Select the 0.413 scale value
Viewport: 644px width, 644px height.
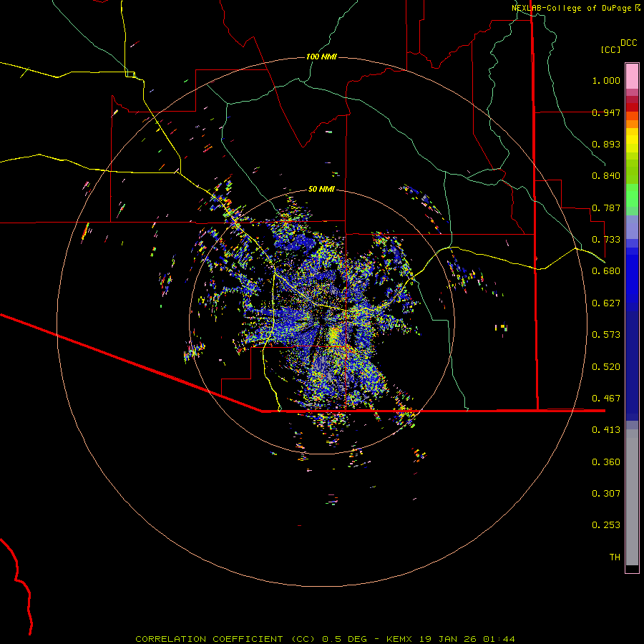pyautogui.click(x=606, y=430)
